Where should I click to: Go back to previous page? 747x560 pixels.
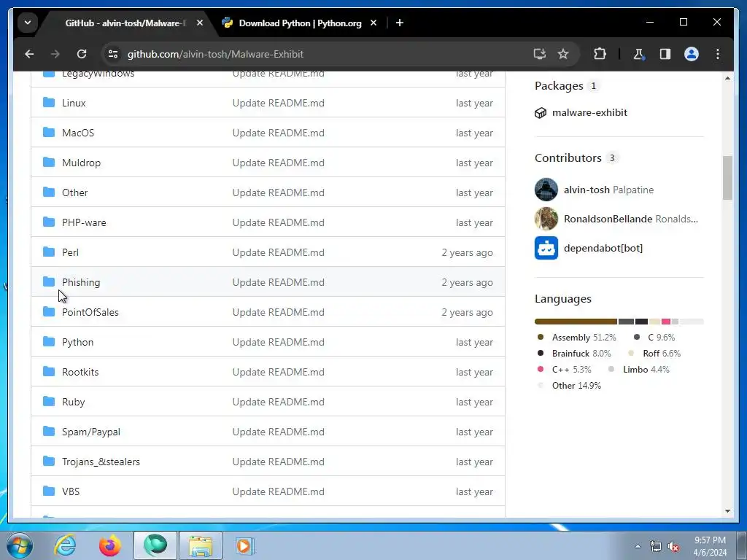tap(29, 54)
